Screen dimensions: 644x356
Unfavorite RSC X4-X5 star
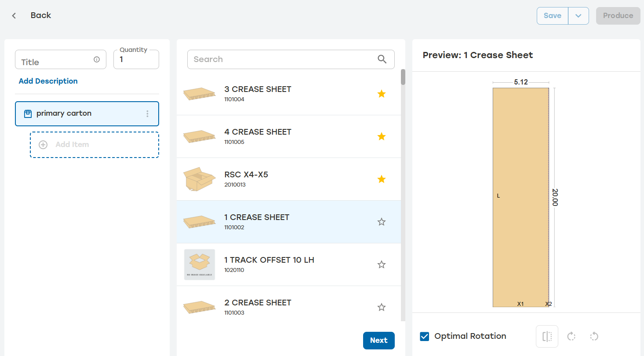(x=382, y=179)
